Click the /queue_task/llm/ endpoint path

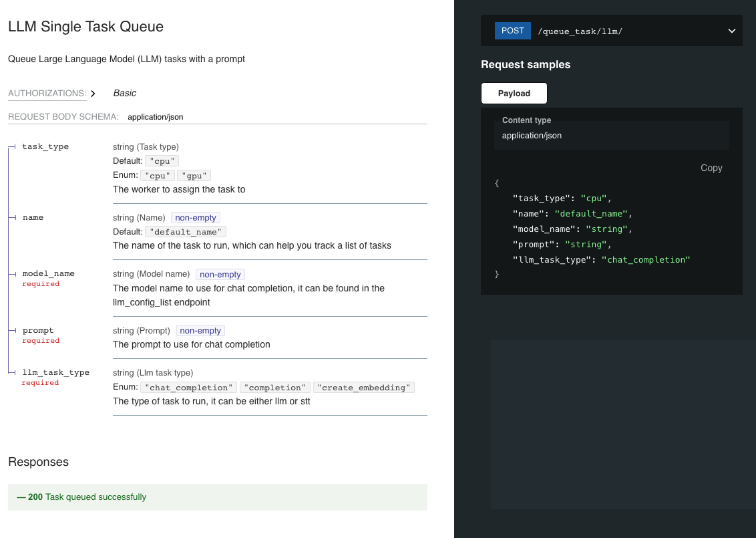[580, 31]
